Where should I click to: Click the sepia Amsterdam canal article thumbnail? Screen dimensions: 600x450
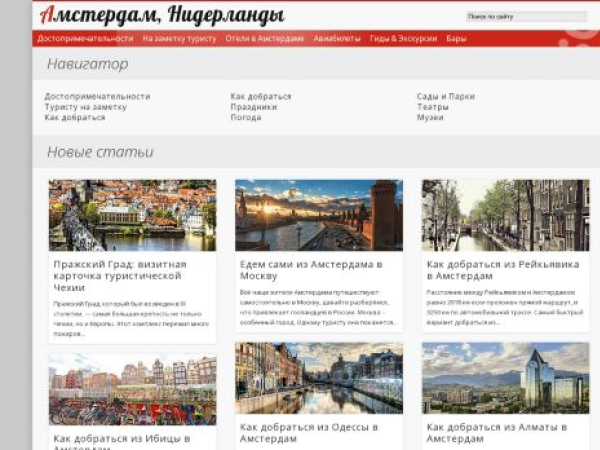click(505, 215)
